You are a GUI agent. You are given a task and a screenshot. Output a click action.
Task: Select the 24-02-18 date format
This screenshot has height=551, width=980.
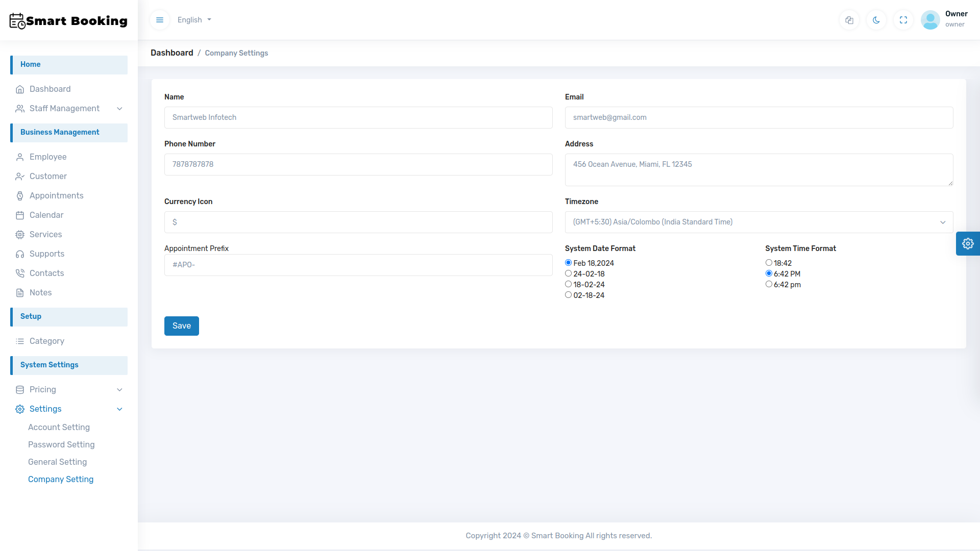click(x=569, y=273)
